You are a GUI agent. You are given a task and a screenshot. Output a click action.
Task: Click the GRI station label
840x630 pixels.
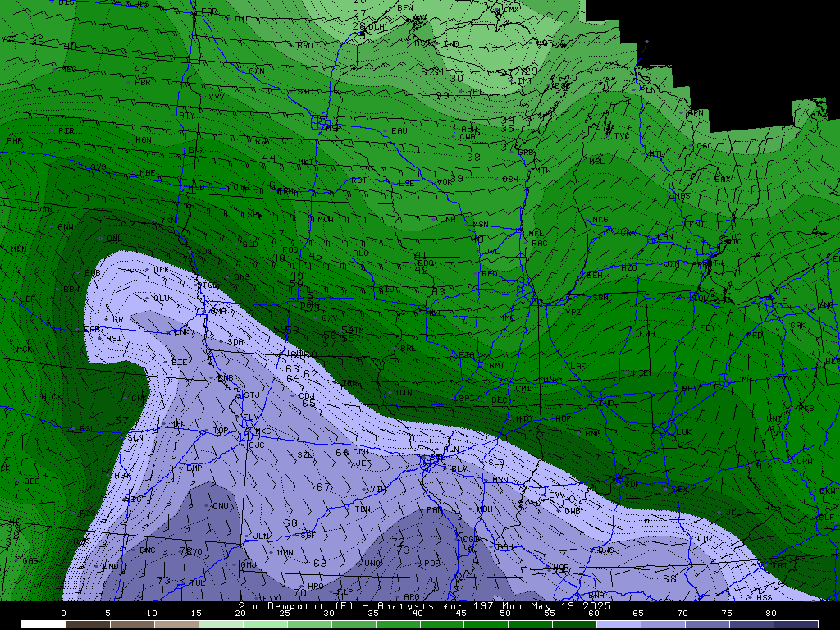coord(120,320)
